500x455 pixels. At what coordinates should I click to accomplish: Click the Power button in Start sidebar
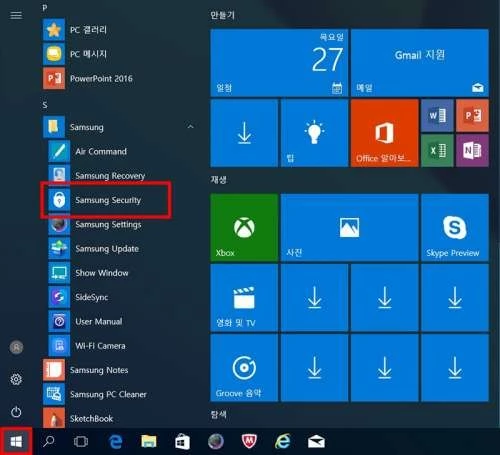point(16,412)
